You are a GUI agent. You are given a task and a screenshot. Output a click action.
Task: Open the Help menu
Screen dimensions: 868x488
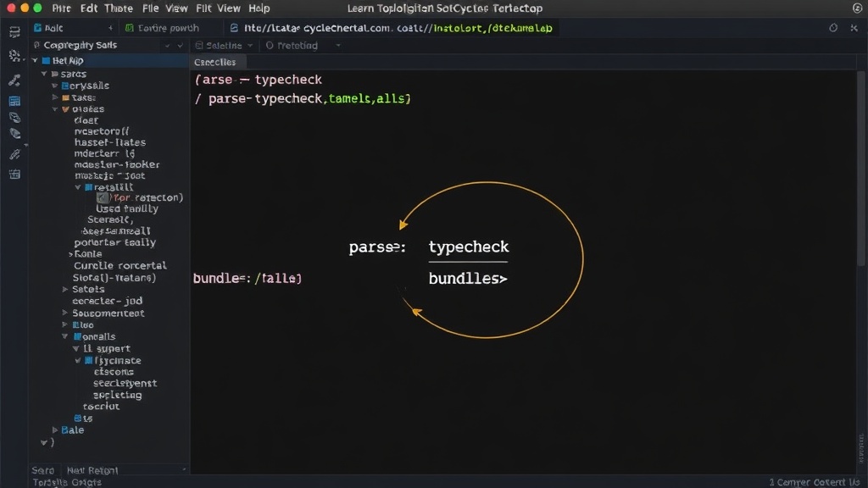(x=259, y=8)
